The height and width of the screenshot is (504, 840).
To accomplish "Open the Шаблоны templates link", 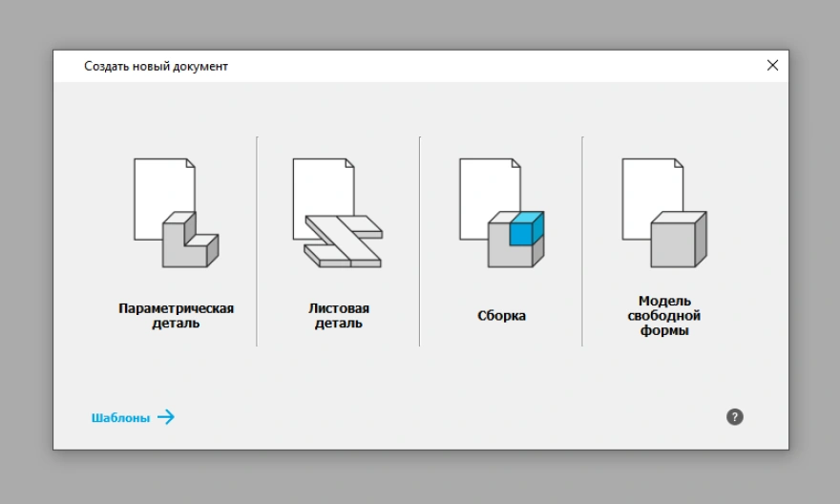I will tap(121, 417).
